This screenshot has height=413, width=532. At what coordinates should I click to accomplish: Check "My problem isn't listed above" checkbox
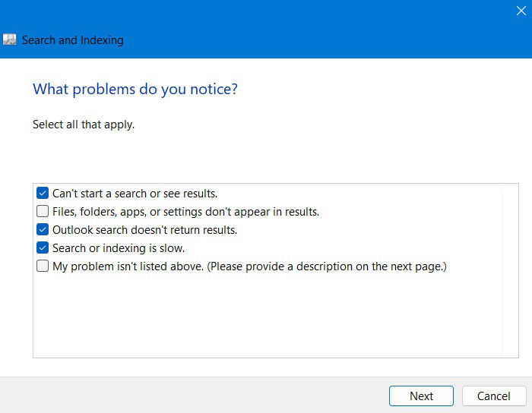43,266
